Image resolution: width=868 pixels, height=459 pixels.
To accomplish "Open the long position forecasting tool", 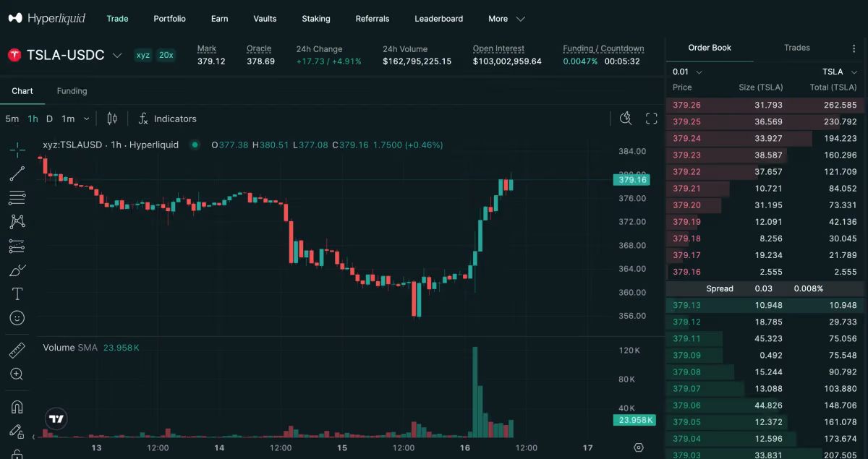I will [x=17, y=246].
